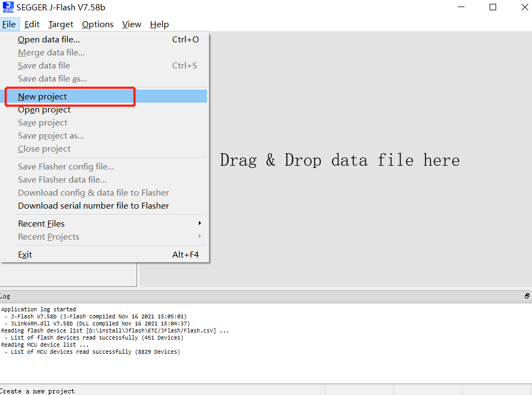Expand the Recent Files submenu arrow
Image resolution: width=532 pixels, height=395 pixels.
click(199, 223)
